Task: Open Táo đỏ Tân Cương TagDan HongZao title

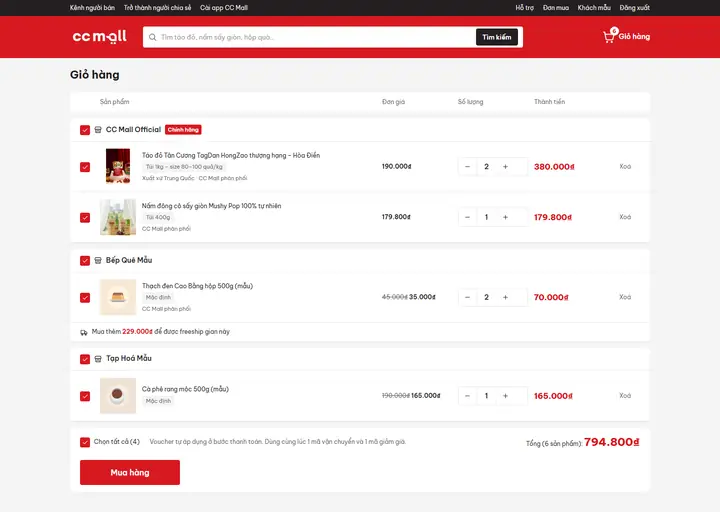Action: click(x=231, y=155)
